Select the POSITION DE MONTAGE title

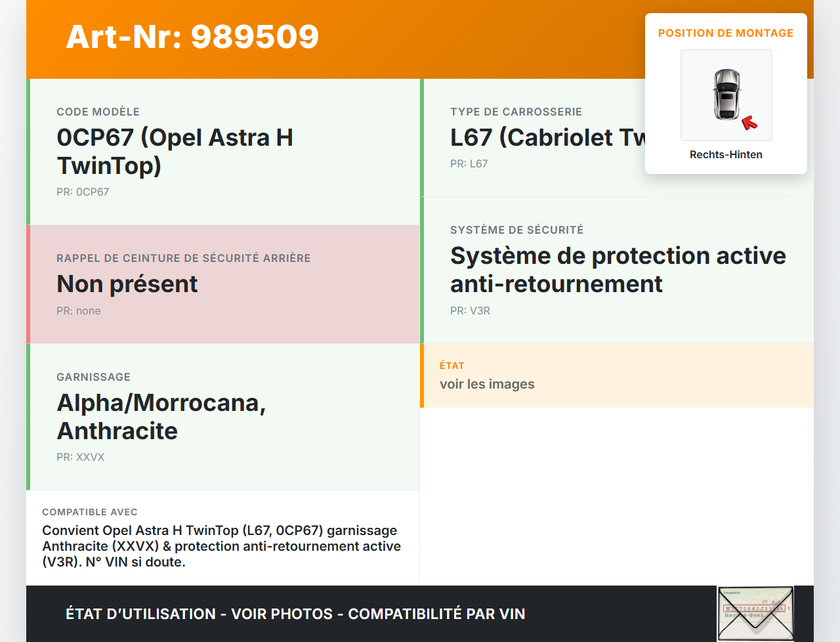pos(725,33)
